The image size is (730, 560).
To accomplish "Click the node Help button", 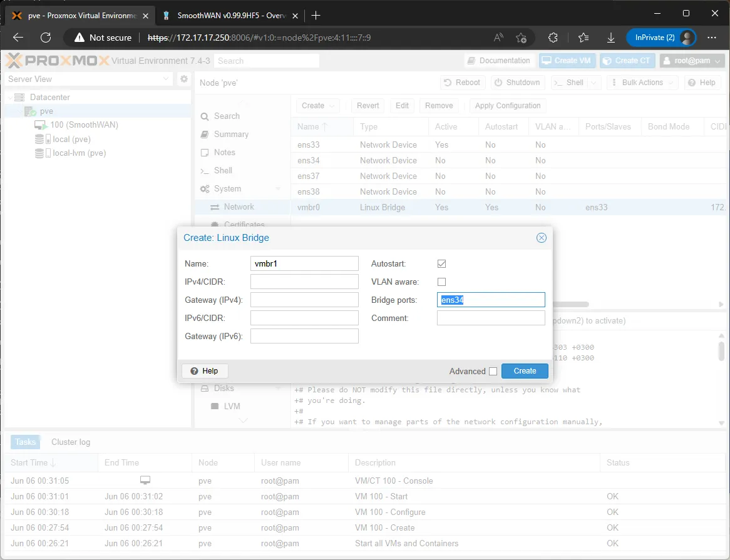I will coord(702,83).
